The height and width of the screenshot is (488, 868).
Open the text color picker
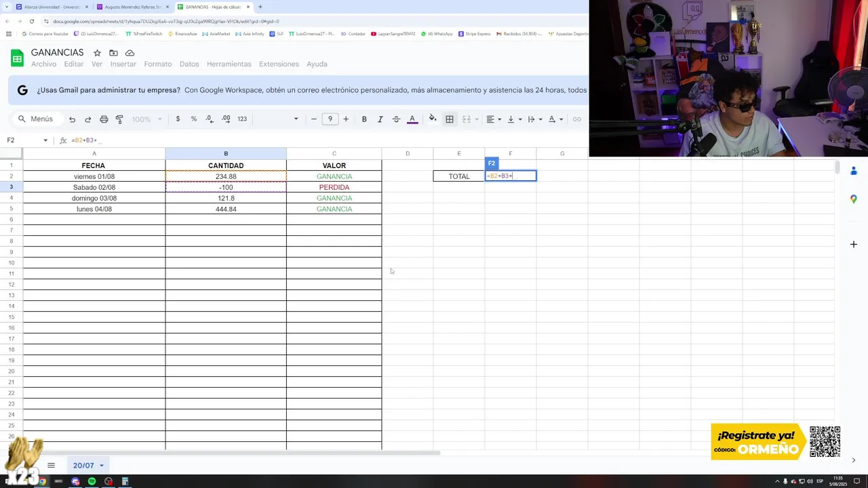coord(412,119)
